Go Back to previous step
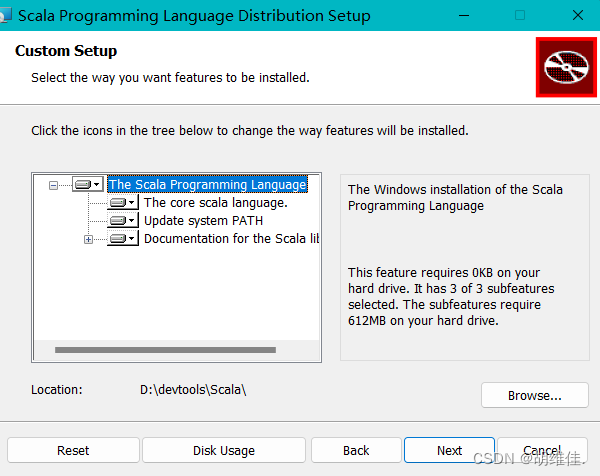600x476 pixels. click(x=356, y=450)
